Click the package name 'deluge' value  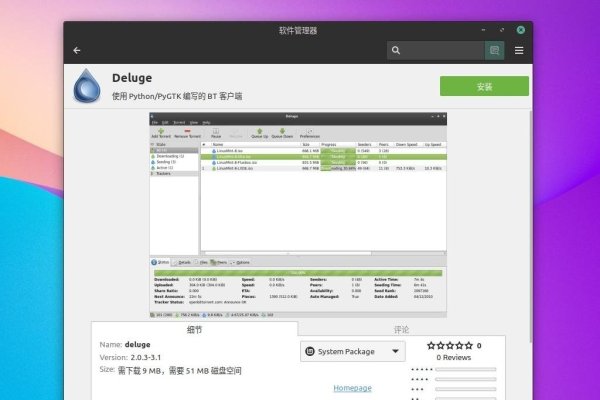point(137,344)
